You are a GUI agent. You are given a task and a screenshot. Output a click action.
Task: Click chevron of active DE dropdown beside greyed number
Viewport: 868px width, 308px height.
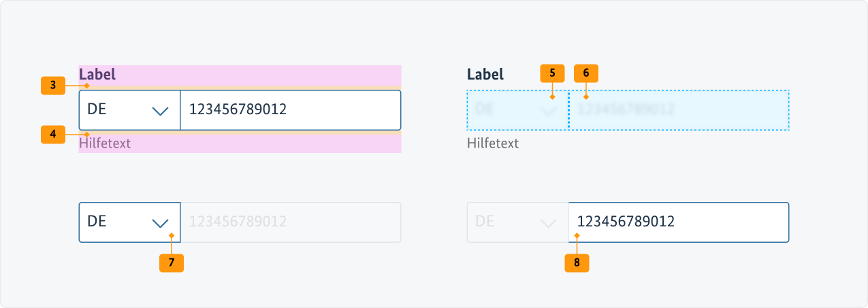[x=160, y=222]
